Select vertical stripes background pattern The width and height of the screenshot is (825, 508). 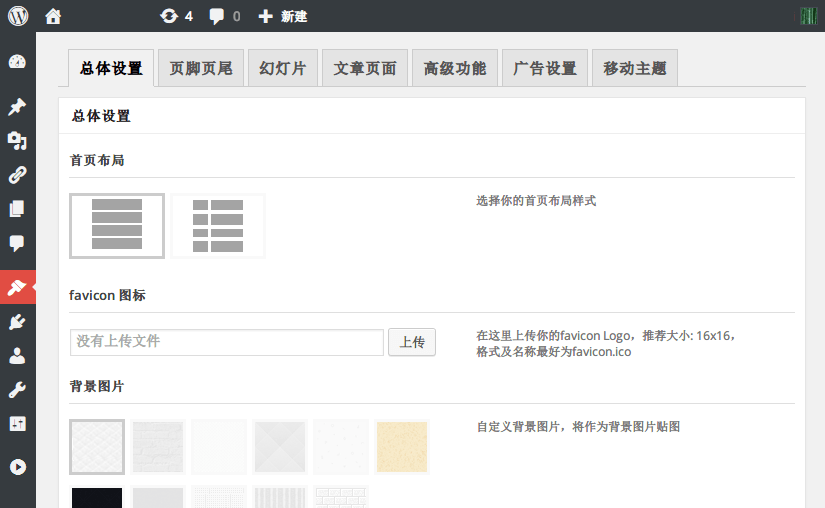pos(280,497)
